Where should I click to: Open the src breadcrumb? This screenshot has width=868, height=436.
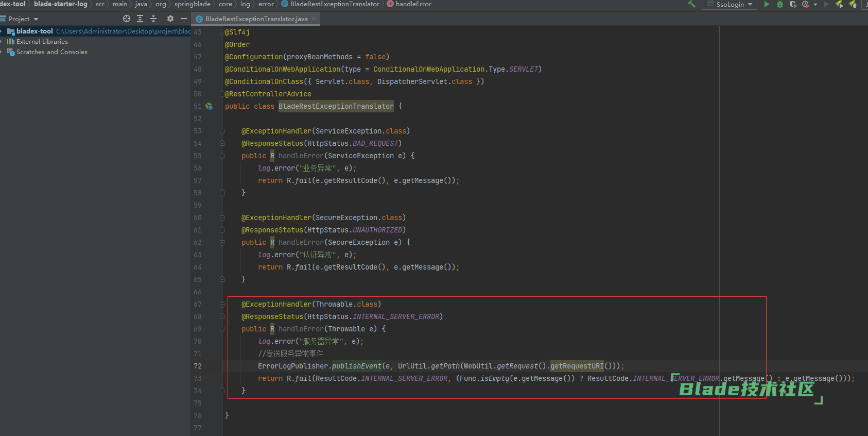[100, 4]
